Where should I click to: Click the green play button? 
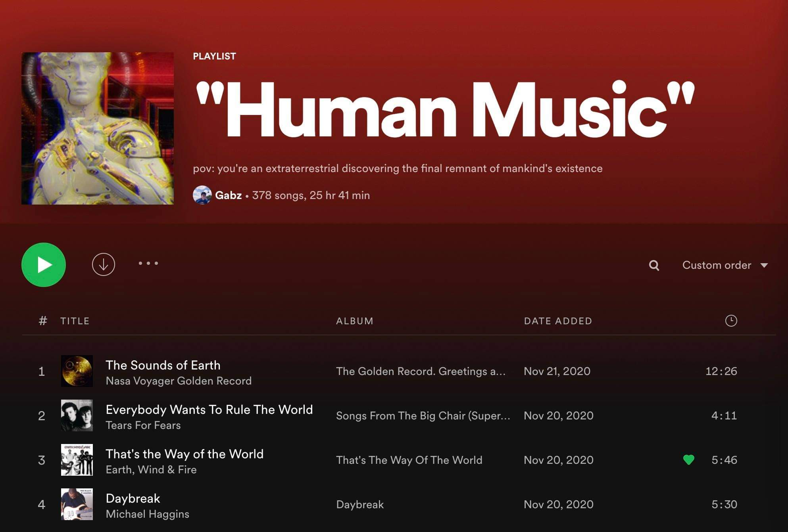(44, 265)
